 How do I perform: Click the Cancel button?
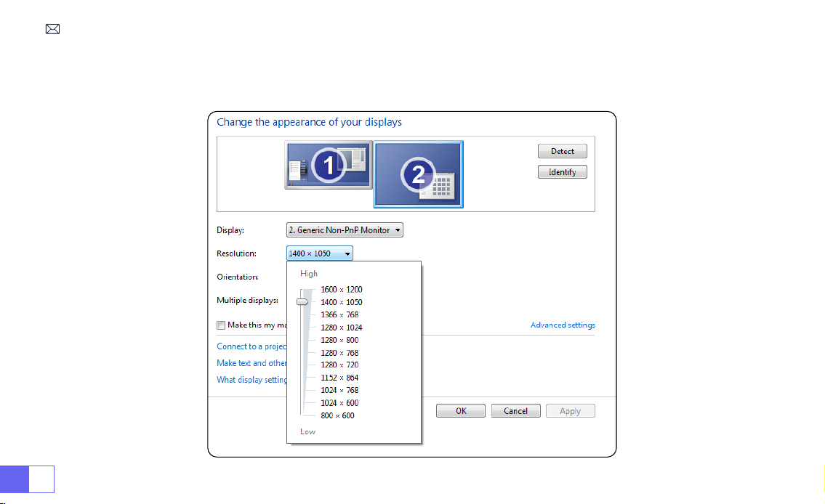515,411
